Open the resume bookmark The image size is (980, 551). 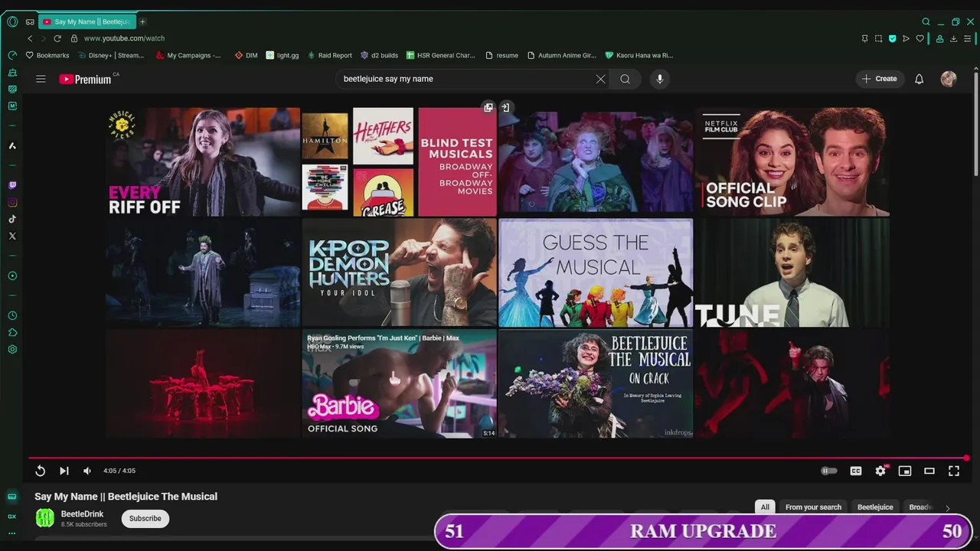click(501, 55)
